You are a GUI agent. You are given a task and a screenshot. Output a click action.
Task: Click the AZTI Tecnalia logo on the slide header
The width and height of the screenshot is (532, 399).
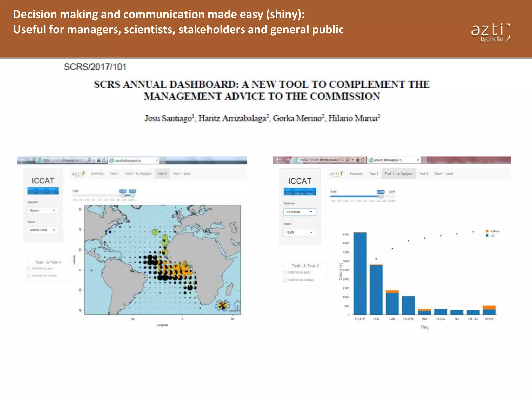491,33
